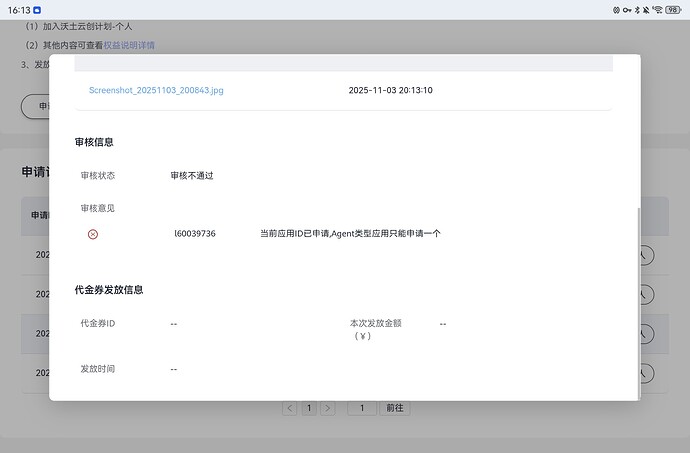Screen dimensions: 690x453
Task: Click the upload time 2025-11-03 20:13:10
Action: pyautogui.click(x=391, y=90)
